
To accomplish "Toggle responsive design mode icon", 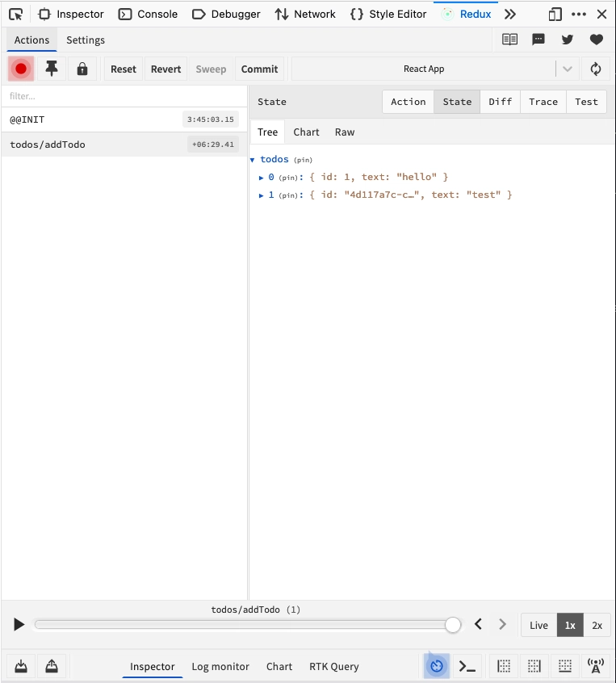I will pos(555,15).
